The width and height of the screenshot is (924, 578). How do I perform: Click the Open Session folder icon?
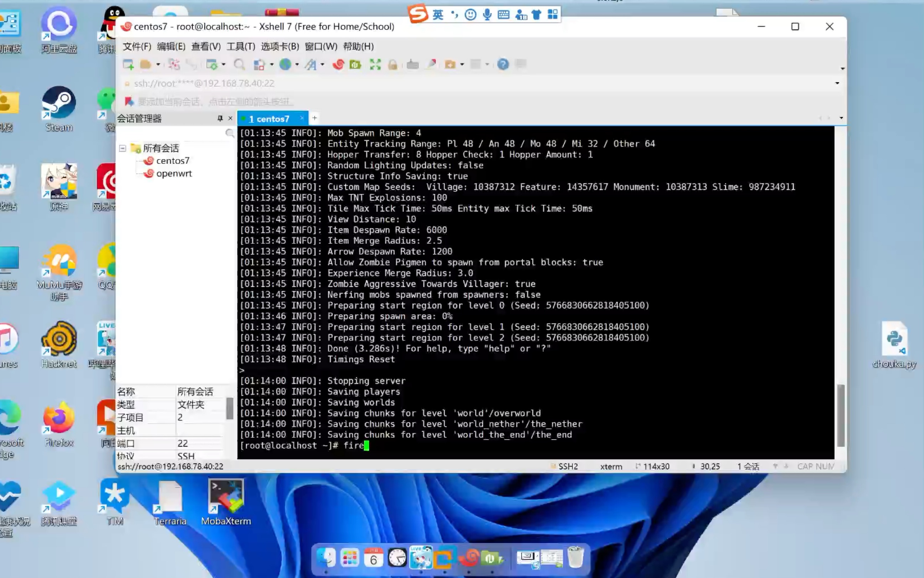tap(145, 65)
